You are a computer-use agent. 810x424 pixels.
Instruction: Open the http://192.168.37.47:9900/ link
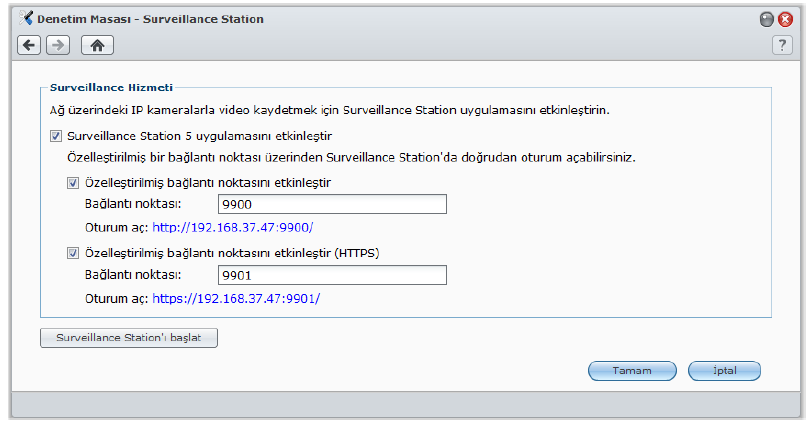tap(225, 227)
